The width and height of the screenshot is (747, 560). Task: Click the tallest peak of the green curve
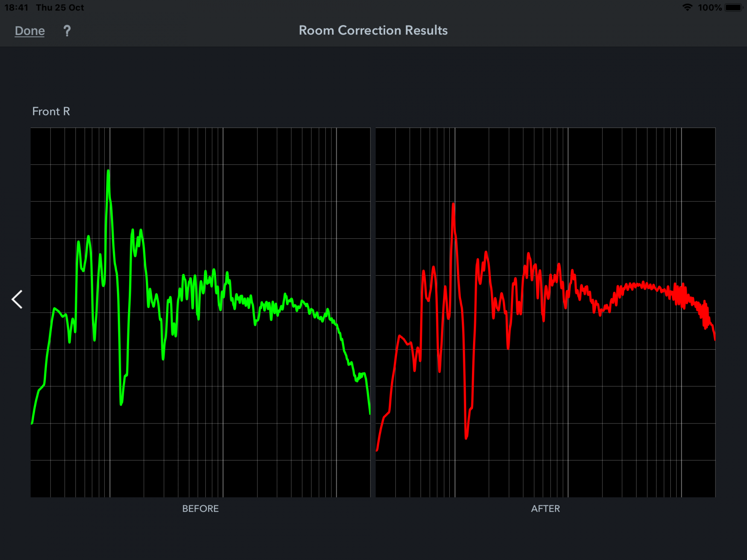pyautogui.click(x=108, y=171)
